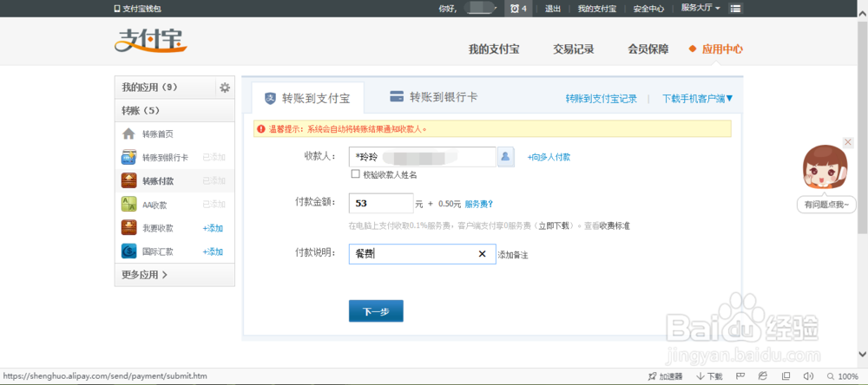Open the contact picker icon beside 收款人

(x=506, y=157)
